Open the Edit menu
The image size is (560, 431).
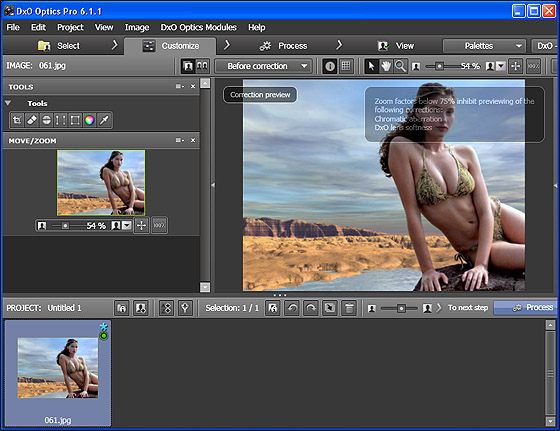(38, 27)
